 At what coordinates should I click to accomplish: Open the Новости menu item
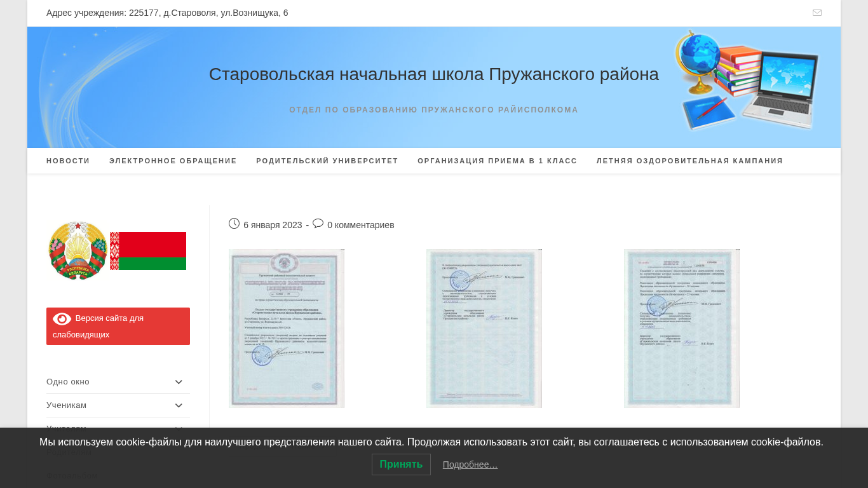68,161
